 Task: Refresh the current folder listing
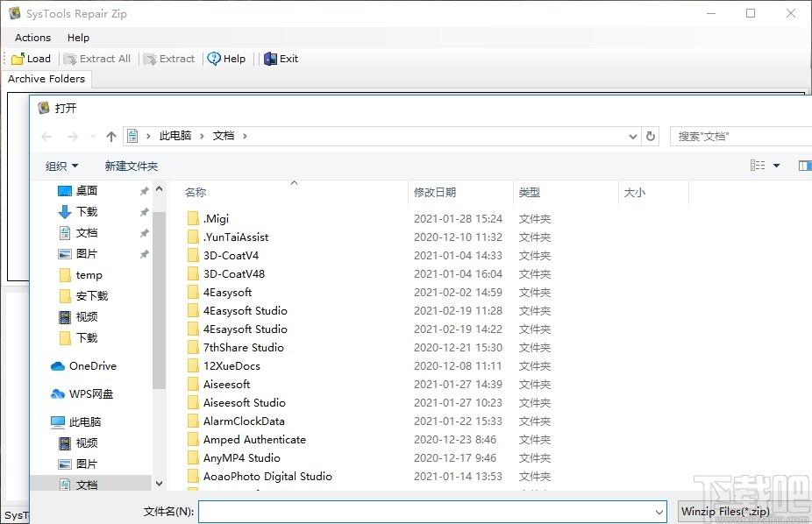[651, 137]
